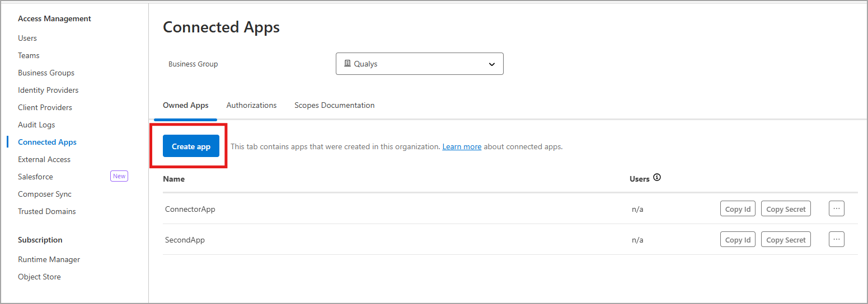Copy the Secret for ConnectorApp
Screen dimensions: 868x304
[785, 209]
